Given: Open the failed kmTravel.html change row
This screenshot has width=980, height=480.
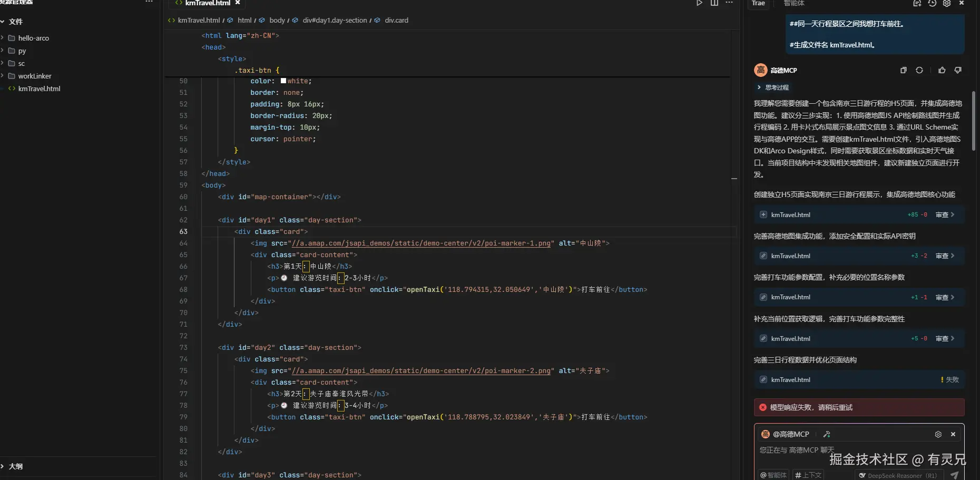Looking at the screenshot, I should coord(859,380).
